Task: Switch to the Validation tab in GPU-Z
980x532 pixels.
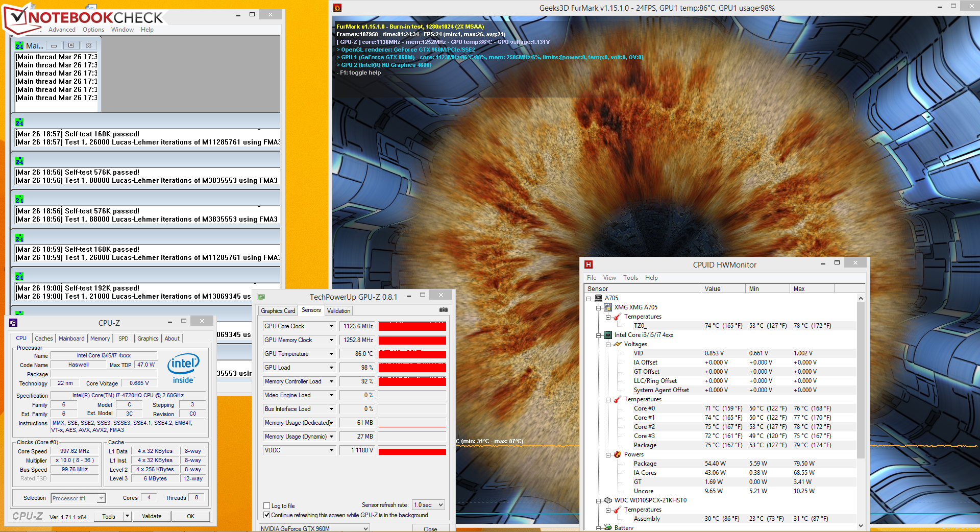Action: pyautogui.click(x=338, y=311)
